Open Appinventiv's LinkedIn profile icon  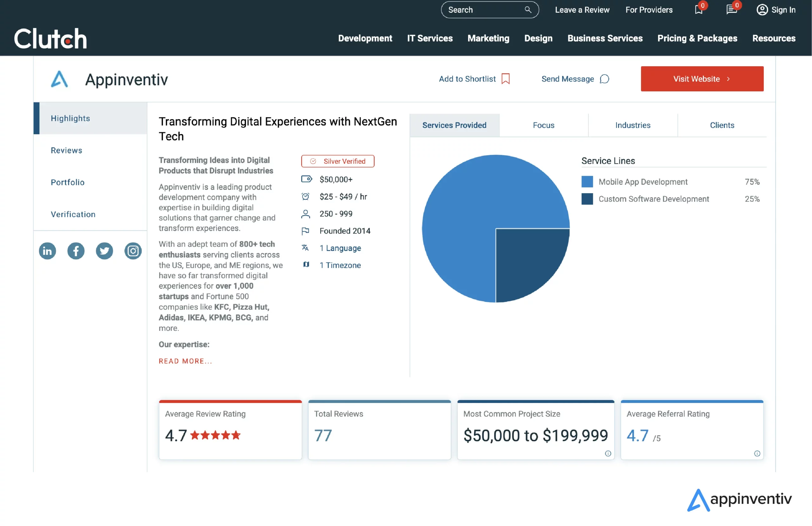pyautogui.click(x=48, y=251)
